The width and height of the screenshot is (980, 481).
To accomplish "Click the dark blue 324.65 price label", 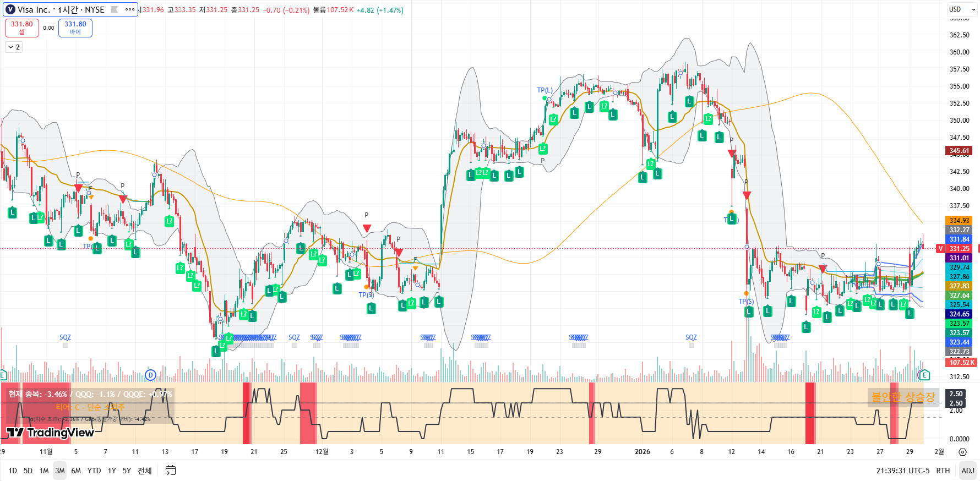I will coord(959,314).
